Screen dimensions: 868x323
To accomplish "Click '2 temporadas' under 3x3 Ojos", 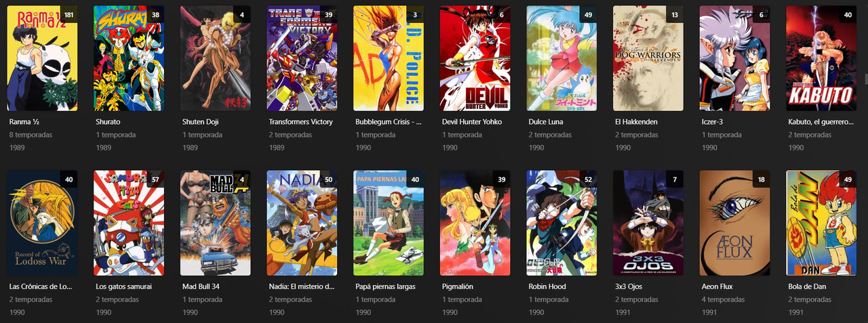I will [637, 299].
